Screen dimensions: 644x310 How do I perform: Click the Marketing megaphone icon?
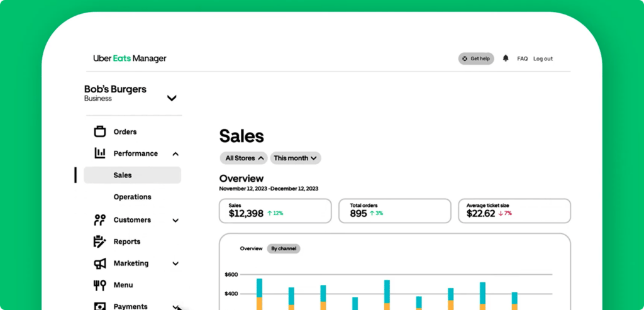click(x=100, y=263)
